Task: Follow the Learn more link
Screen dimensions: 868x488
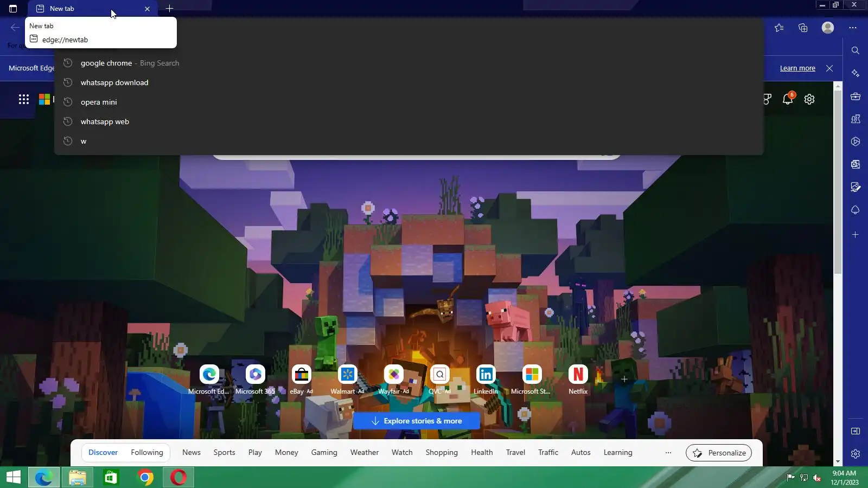Action: coord(797,68)
